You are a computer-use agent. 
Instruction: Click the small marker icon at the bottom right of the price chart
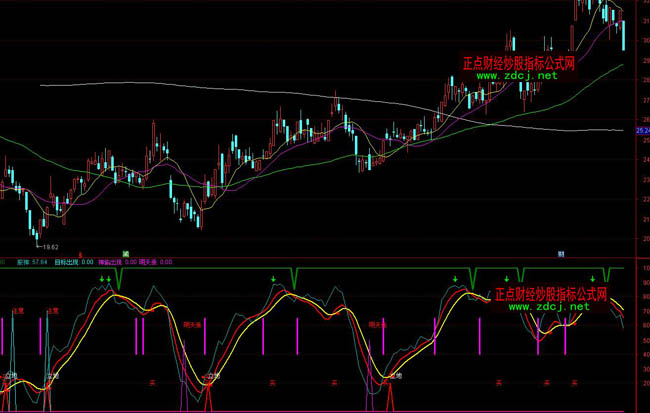(x=561, y=252)
